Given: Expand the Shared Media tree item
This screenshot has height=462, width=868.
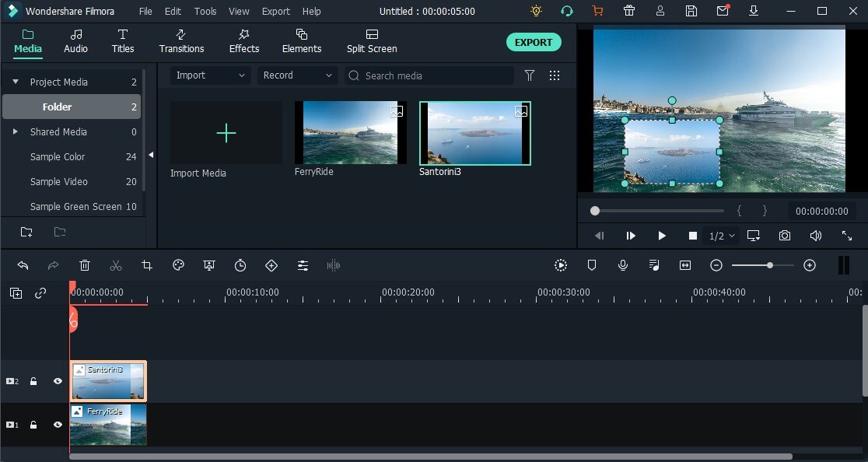Looking at the screenshot, I should point(15,131).
